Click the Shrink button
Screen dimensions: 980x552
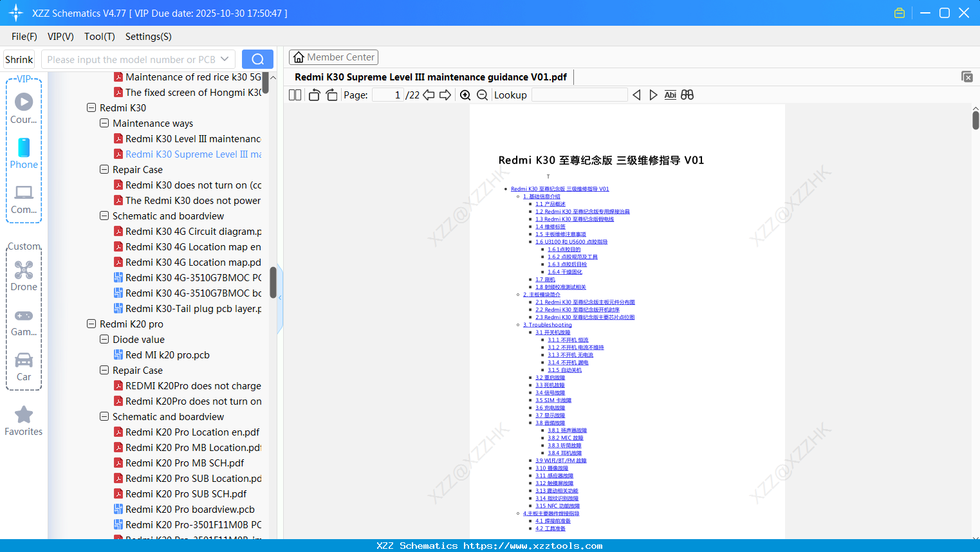pos(19,59)
